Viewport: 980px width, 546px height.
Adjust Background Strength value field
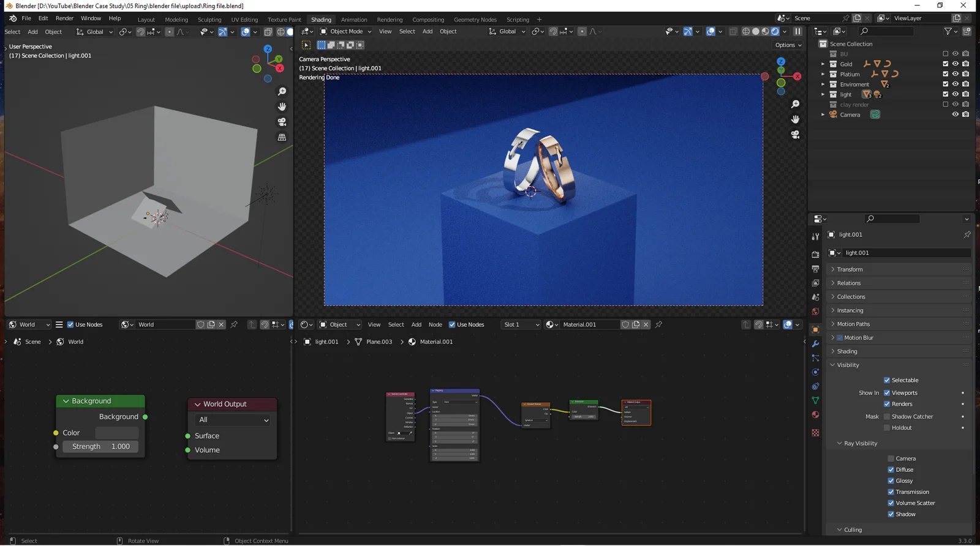tap(100, 447)
